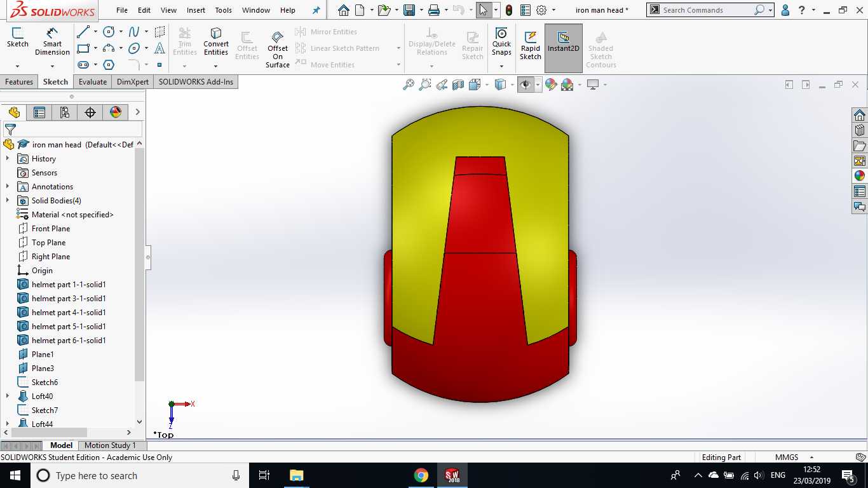Open ConfigurationManager tab icon
Screen dimensions: 868x488
(x=65, y=112)
